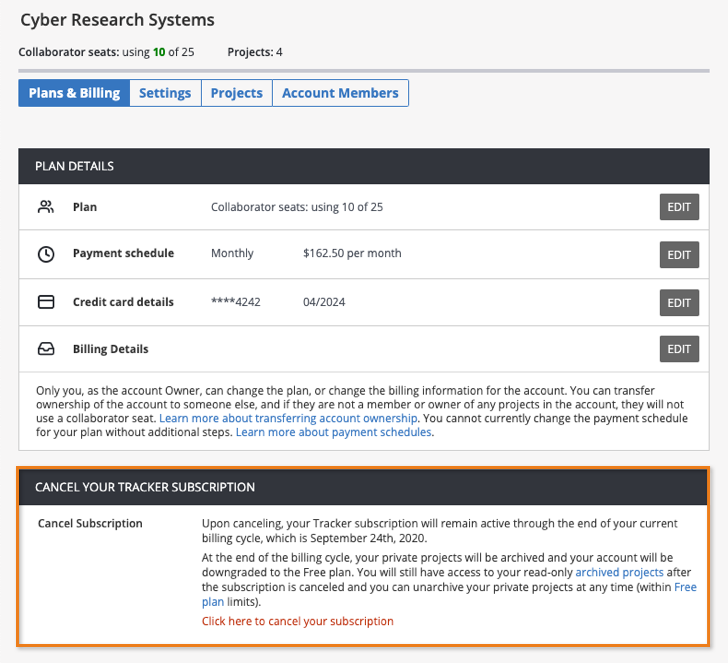Edit the Billing Details row
The height and width of the screenshot is (663, 728).
679,349
